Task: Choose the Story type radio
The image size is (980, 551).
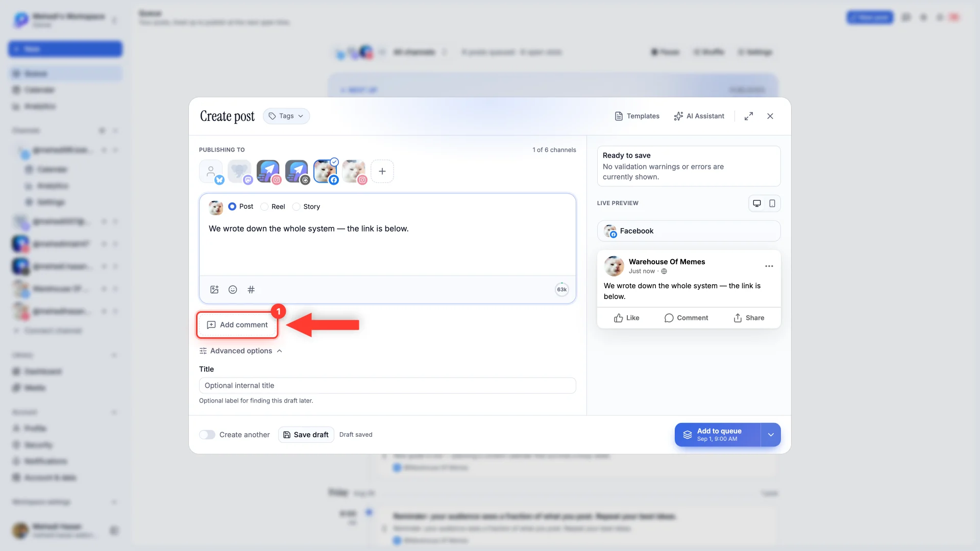Action: [296, 207]
